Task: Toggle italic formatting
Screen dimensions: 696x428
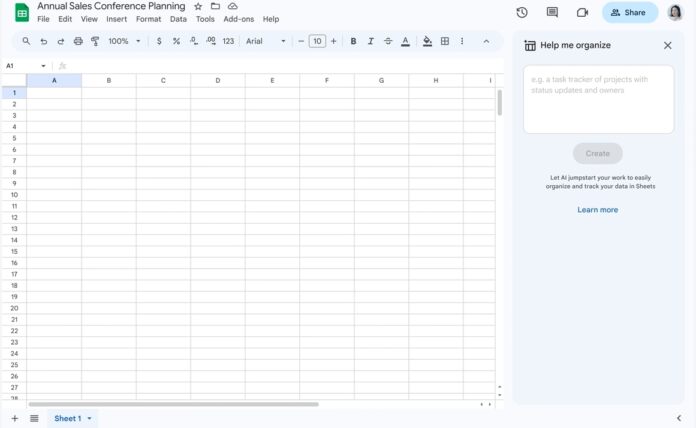Action: coord(371,41)
